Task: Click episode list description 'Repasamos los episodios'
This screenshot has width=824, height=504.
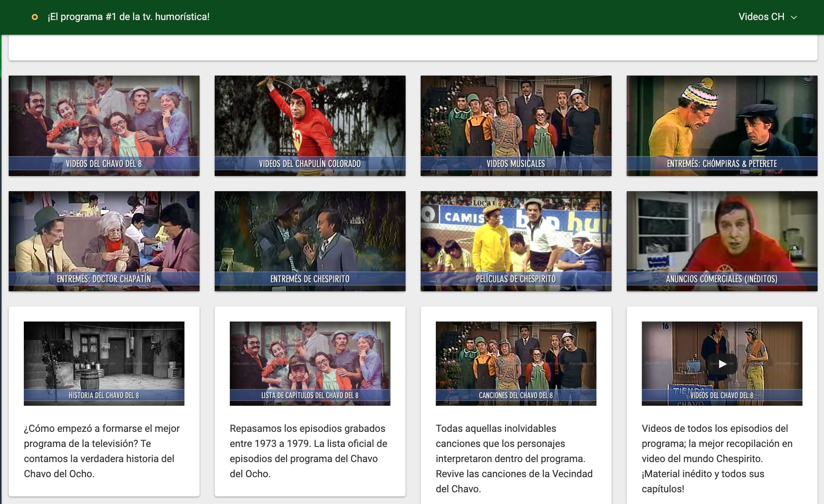Action: point(308,451)
